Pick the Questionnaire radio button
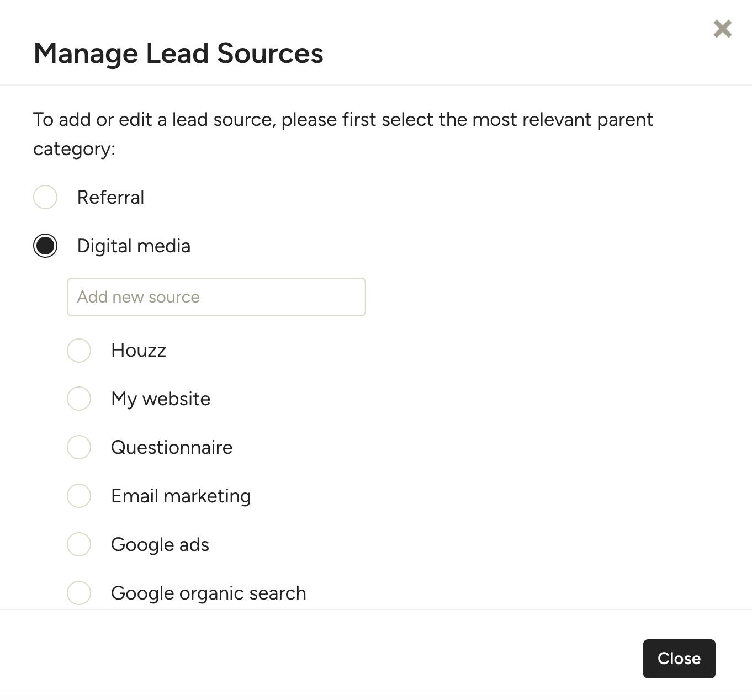The image size is (752, 700). click(79, 447)
